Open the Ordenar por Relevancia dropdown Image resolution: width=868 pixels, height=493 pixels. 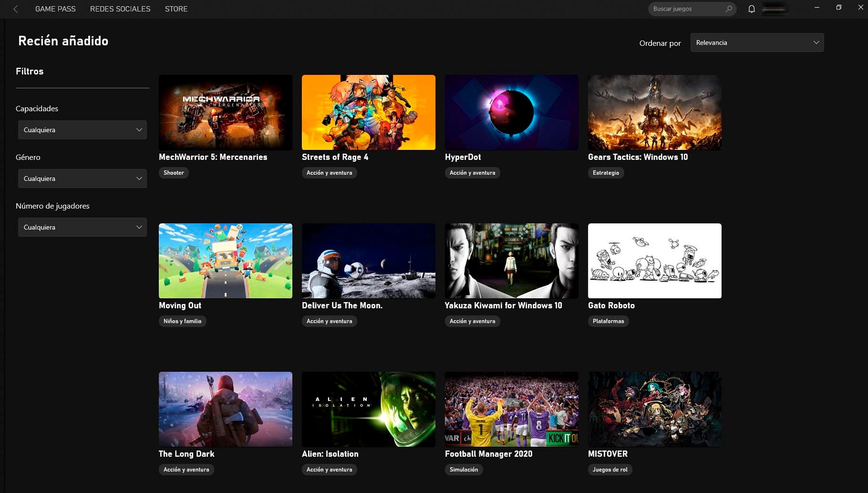tap(757, 42)
